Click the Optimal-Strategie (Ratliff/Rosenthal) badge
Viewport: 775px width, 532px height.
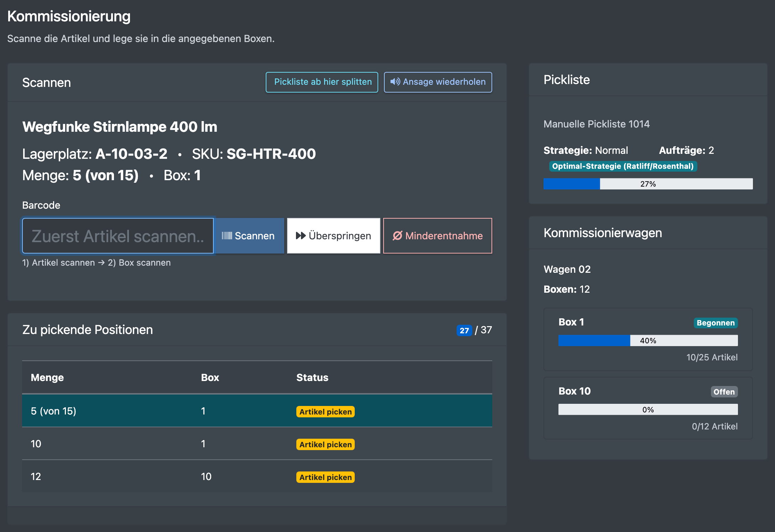(623, 166)
